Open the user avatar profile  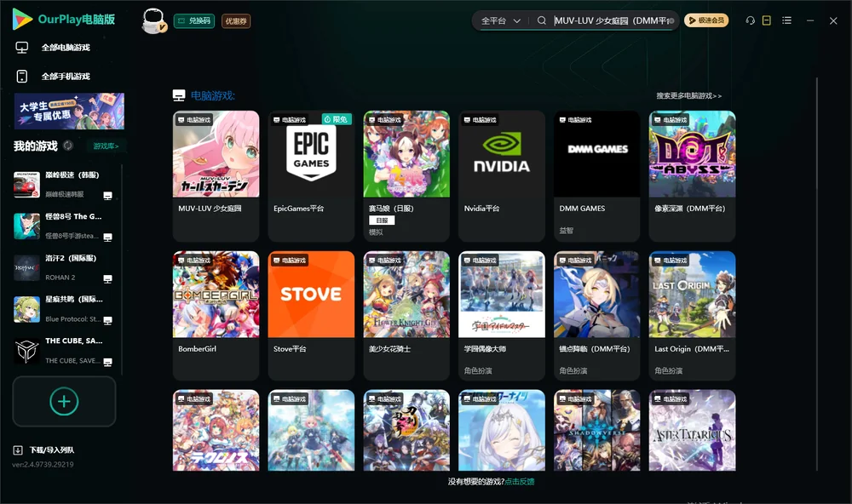153,21
